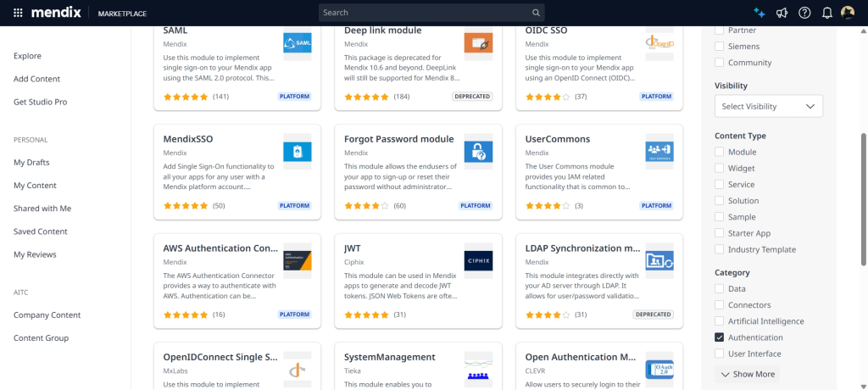The width and height of the screenshot is (868, 390).
Task: Open Content Group
Action: (41, 338)
